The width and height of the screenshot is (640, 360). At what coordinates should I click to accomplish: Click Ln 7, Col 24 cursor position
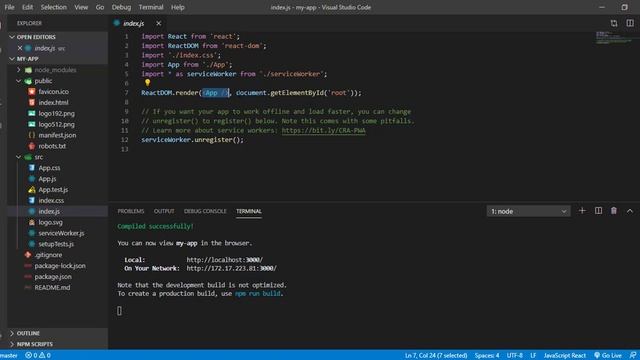pyautogui.click(x=436, y=355)
